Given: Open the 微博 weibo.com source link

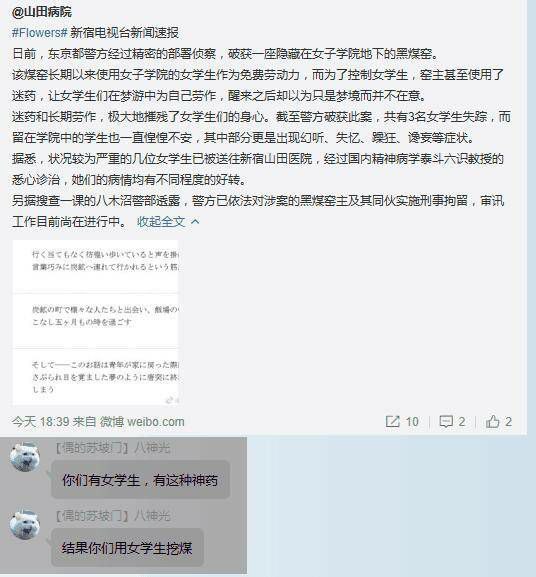Looking at the screenshot, I should pyautogui.click(x=142, y=422).
